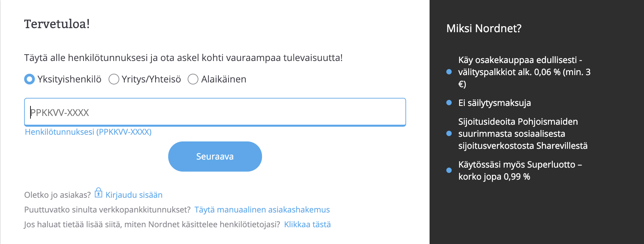Click the Ei säilytysmaksuja text
Viewport: 644px width, 244px height.
click(494, 103)
